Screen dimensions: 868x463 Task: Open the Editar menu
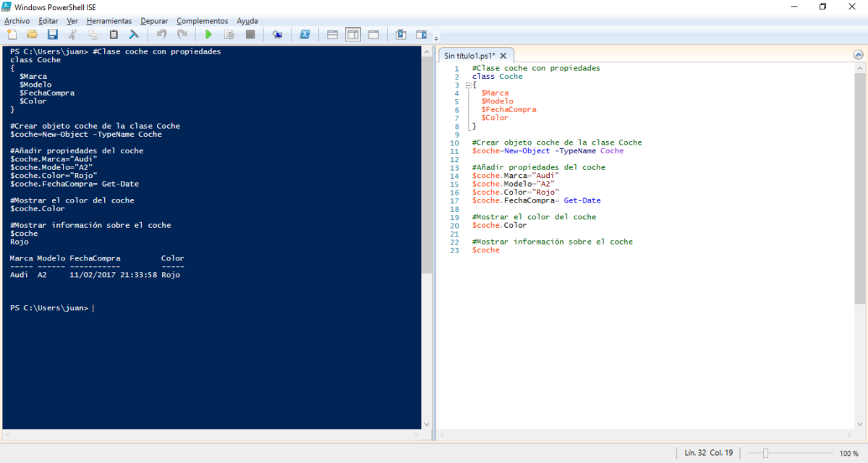pyautogui.click(x=48, y=21)
